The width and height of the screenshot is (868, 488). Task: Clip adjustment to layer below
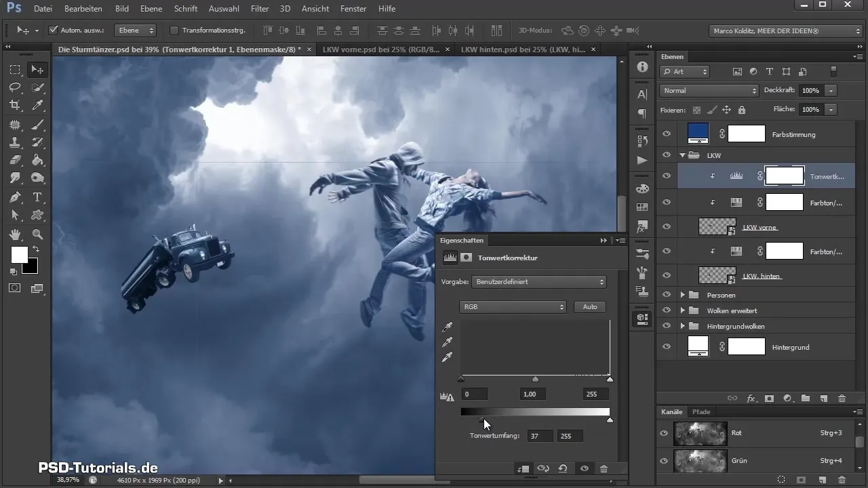click(523, 468)
